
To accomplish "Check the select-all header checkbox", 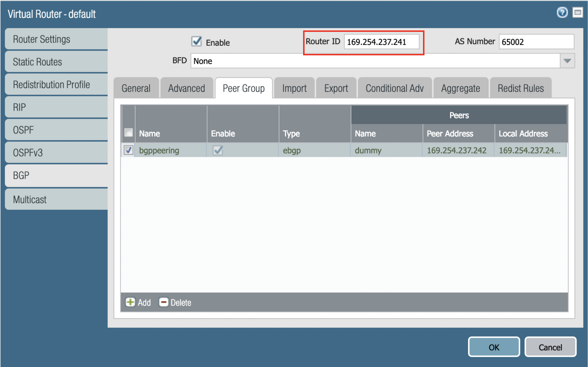I will point(128,133).
